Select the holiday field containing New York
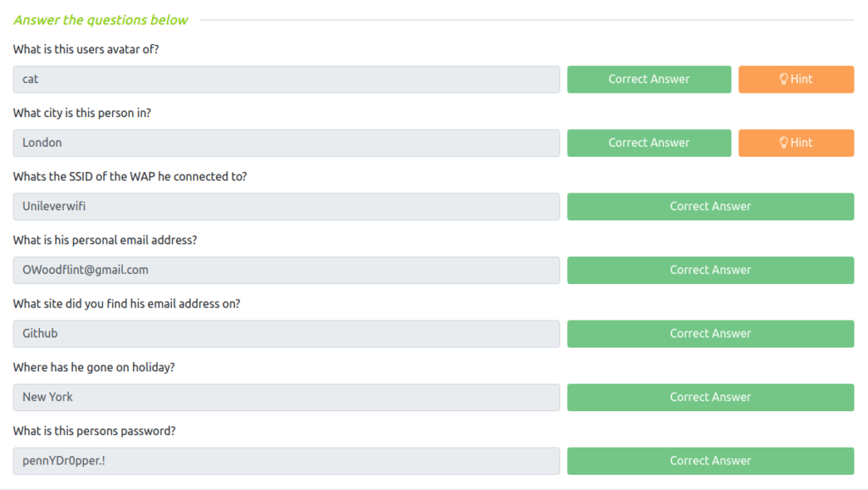868x490 pixels. coord(287,398)
